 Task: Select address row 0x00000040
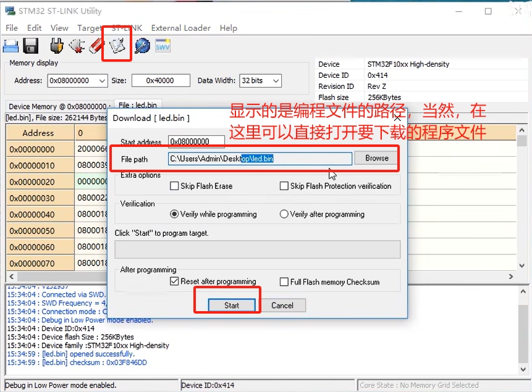tap(40, 214)
